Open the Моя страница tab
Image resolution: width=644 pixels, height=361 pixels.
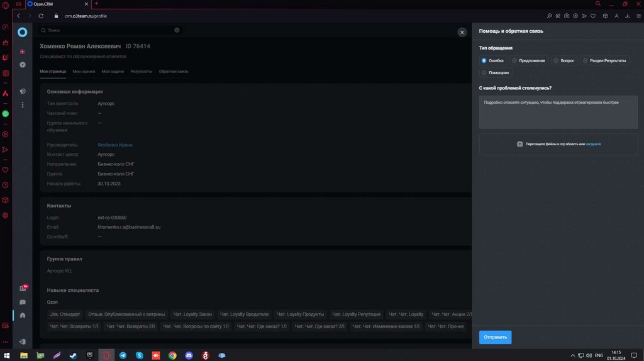(x=53, y=72)
